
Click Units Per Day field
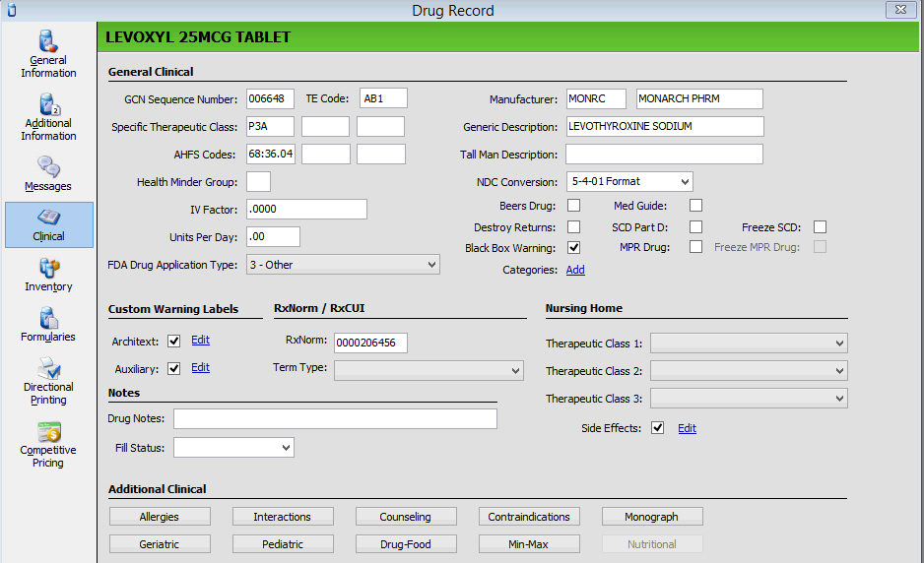(273, 237)
